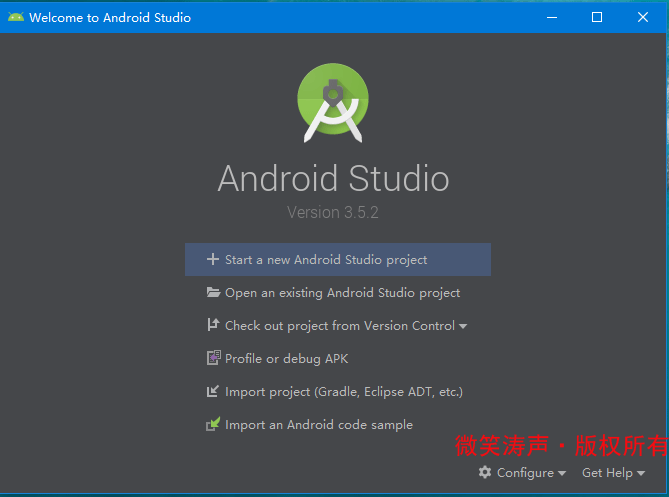Start a new Android Studio project

[x=337, y=259]
